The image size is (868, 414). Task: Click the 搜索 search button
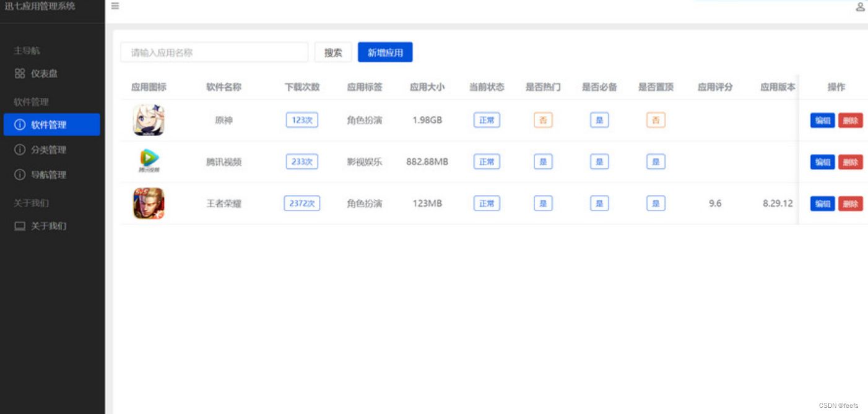point(333,52)
